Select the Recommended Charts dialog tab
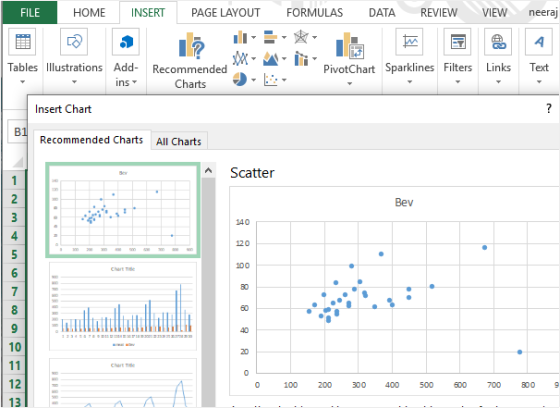Viewport: 560px width, 408px height. click(91, 140)
